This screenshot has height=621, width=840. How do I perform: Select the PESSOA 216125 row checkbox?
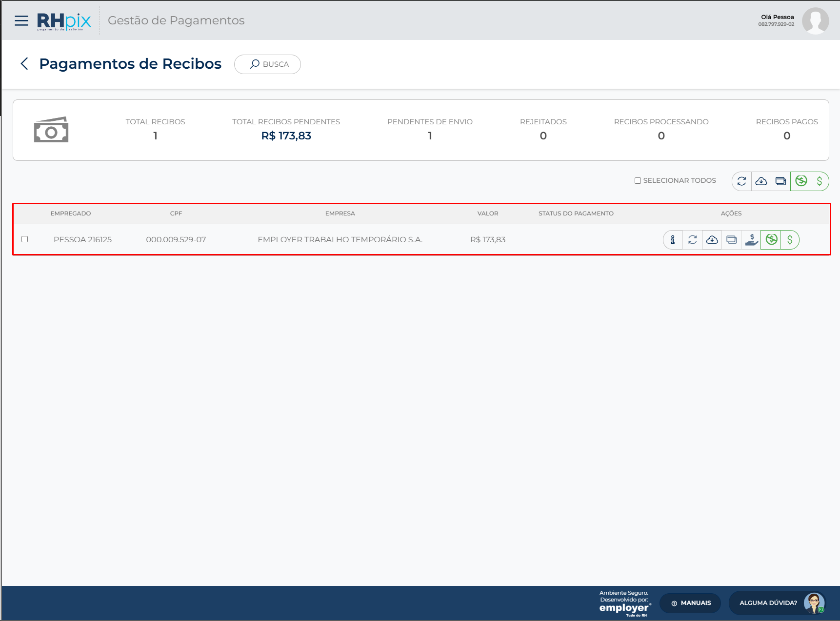coord(25,239)
